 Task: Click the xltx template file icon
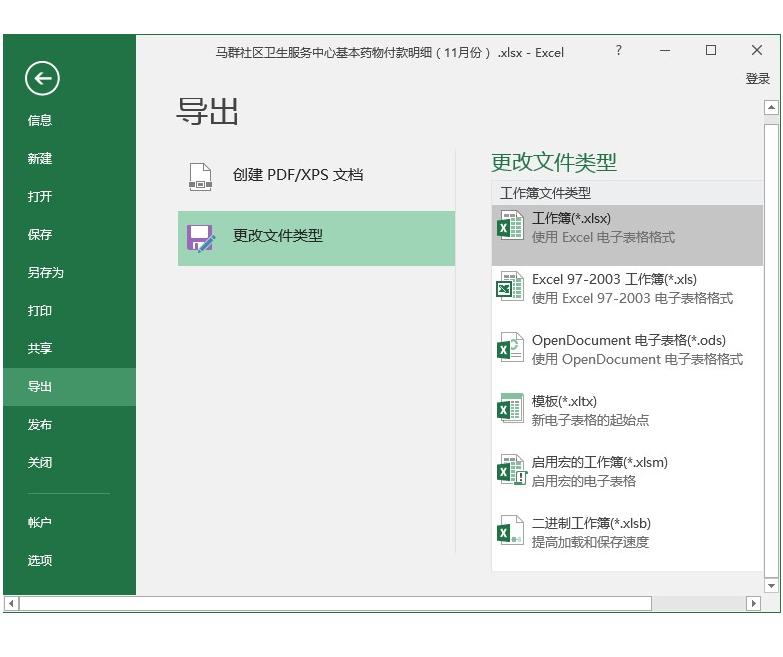pyautogui.click(x=510, y=408)
